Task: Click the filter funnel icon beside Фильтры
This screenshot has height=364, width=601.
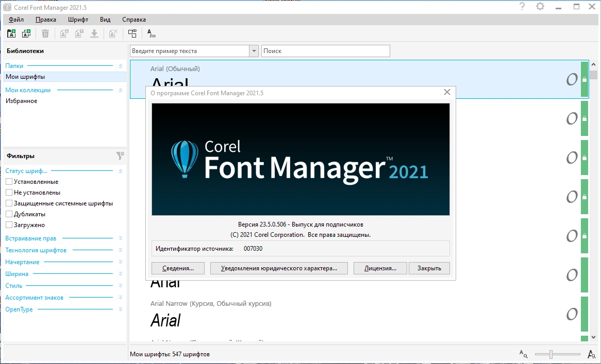Action: 120,156
